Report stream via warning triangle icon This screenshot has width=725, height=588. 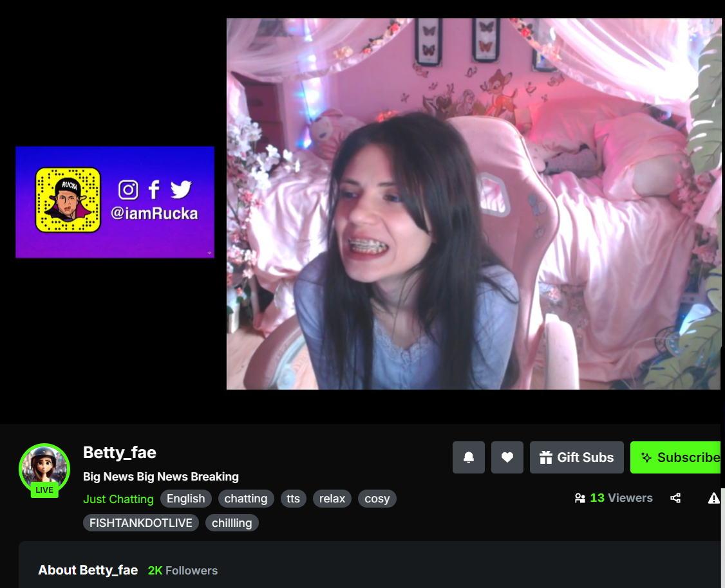(713, 498)
